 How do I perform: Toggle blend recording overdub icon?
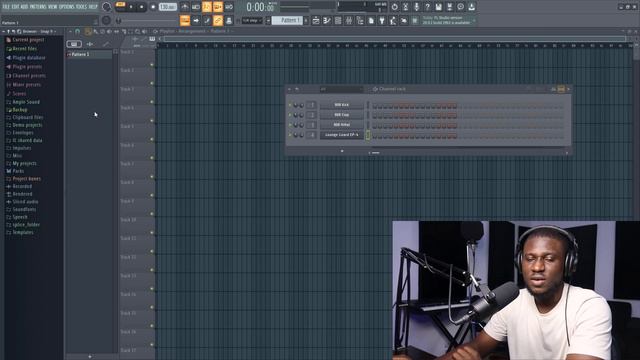click(x=218, y=7)
